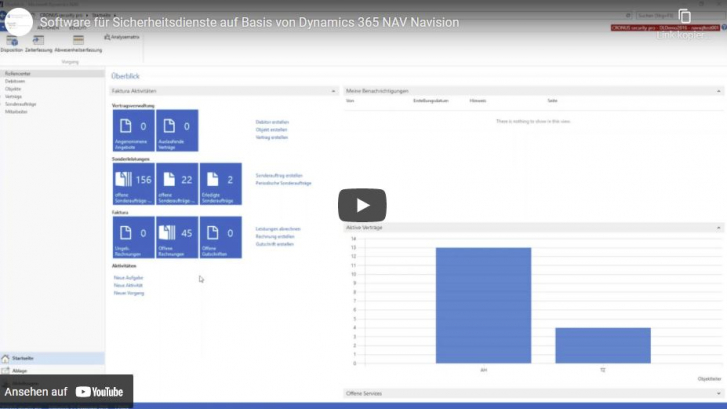
Task: Open the Auslaufende Verträge tile
Action: [x=177, y=130]
